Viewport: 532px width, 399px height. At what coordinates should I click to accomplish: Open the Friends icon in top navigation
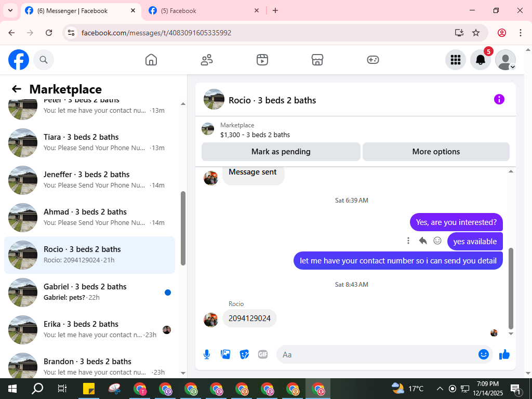[207, 60]
